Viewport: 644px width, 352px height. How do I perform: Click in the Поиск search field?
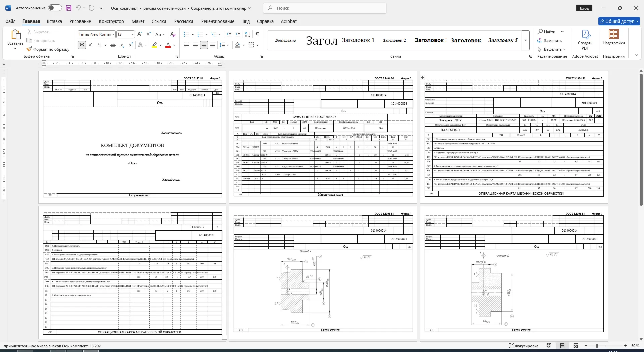pos(325,8)
